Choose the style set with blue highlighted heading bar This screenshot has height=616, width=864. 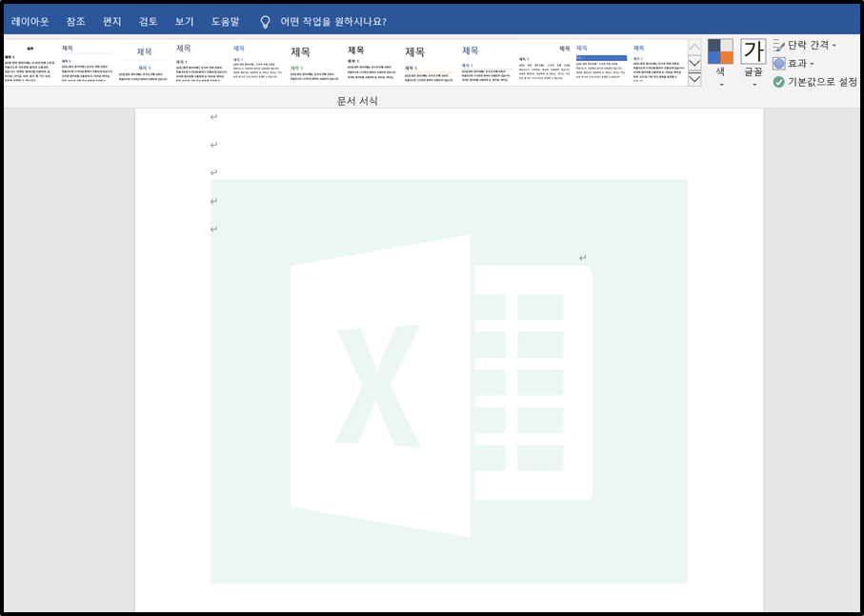coord(601,63)
